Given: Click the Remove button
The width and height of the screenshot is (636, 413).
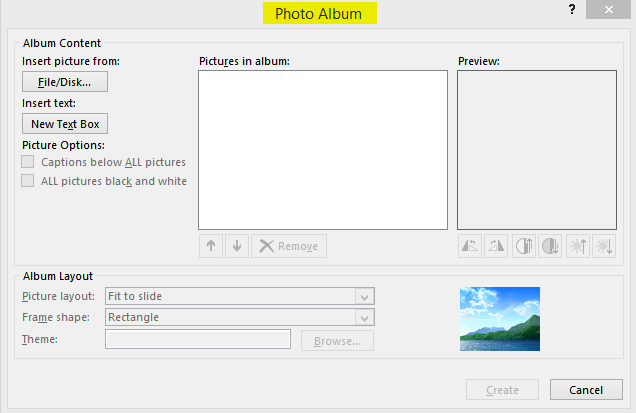Looking at the screenshot, I should (288, 246).
